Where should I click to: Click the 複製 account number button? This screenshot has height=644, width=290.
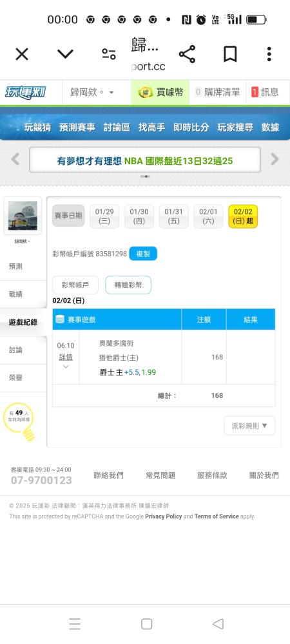(143, 254)
